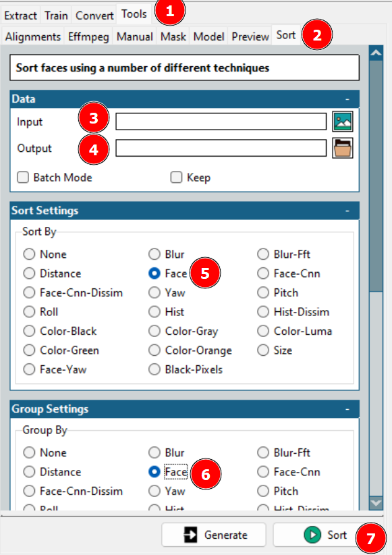Open the Input image file browser icon
The height and width of the screenshot is (555, 392).
(343, 122)
